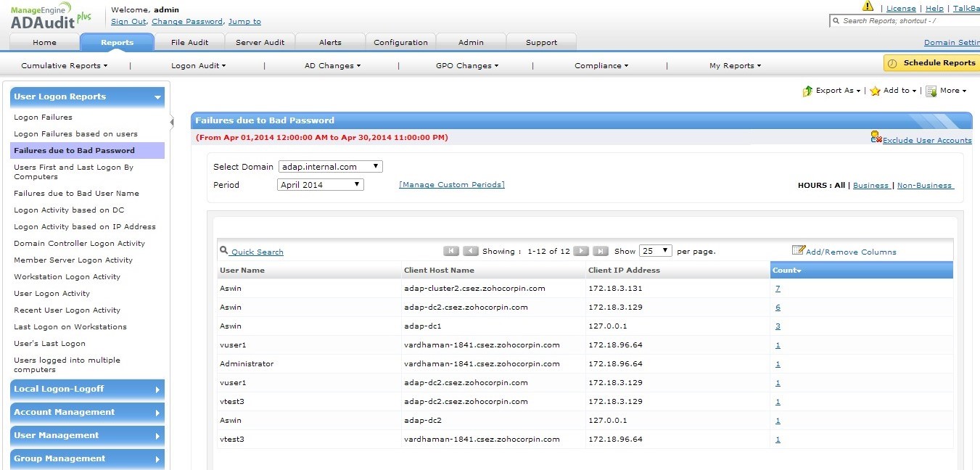
Task: Open the Manage Custom Periods link
Action: coord(451,184)
